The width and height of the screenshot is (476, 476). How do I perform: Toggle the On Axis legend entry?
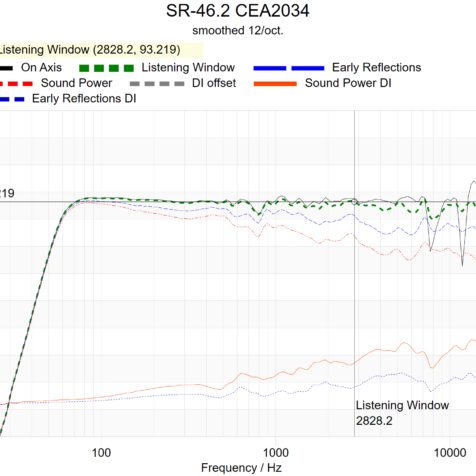coord(31,68)
